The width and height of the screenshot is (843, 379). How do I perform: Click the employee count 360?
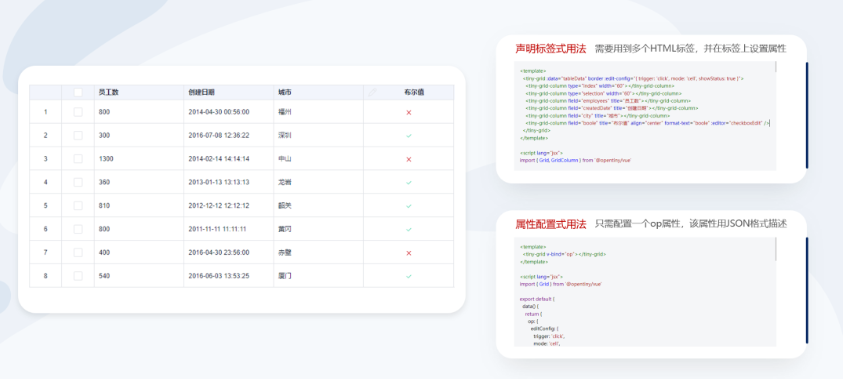(x=104, y=182)
